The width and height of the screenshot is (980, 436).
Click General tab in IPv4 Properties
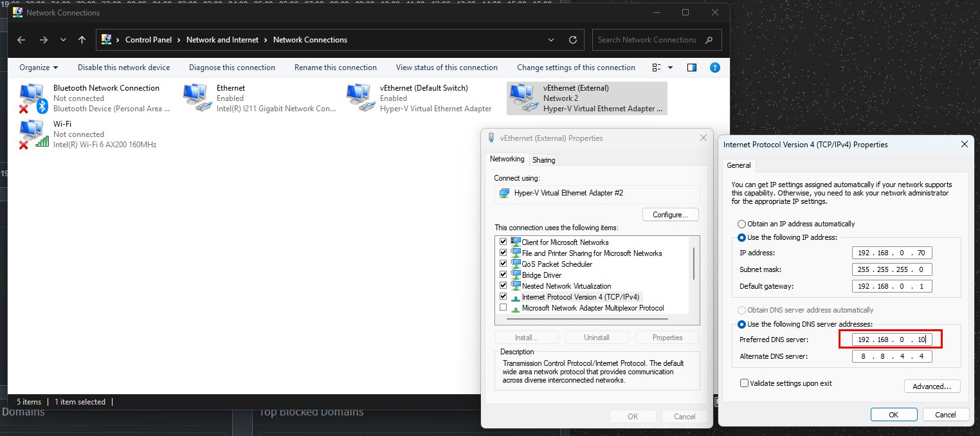(739, 165)
